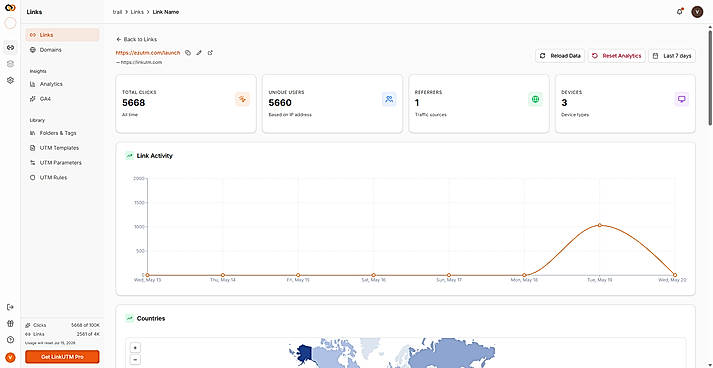
Task: Open the stacked layers icon in rail
Action: coord(10,64)
